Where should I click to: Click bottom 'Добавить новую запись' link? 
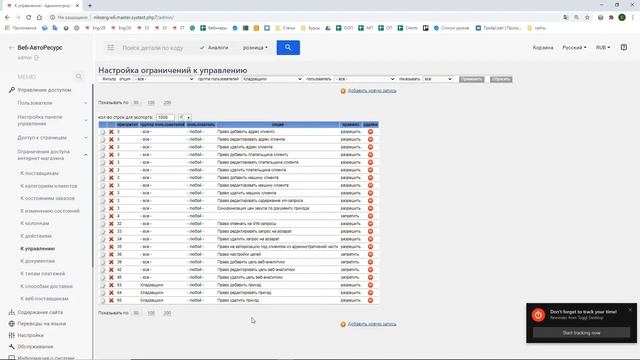point(372,324)
